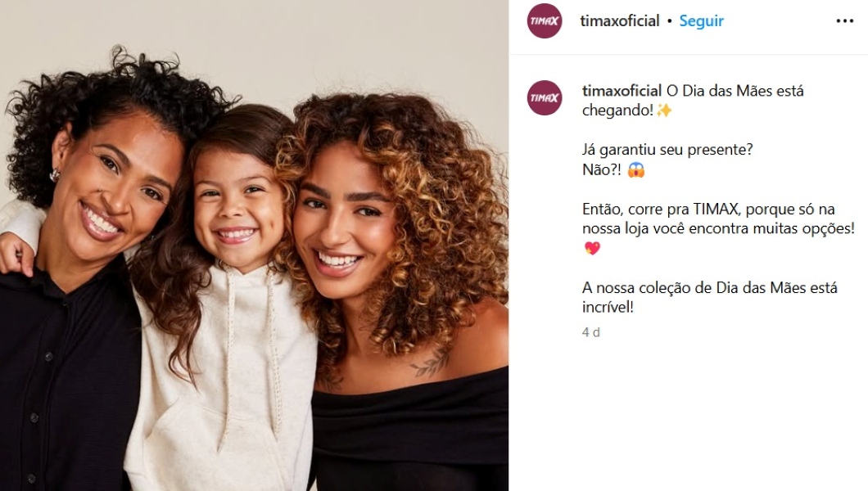Viewport: 868px width, 491px height.
Task: Select the bold timaxoficial name in caption
Action: 622,91
